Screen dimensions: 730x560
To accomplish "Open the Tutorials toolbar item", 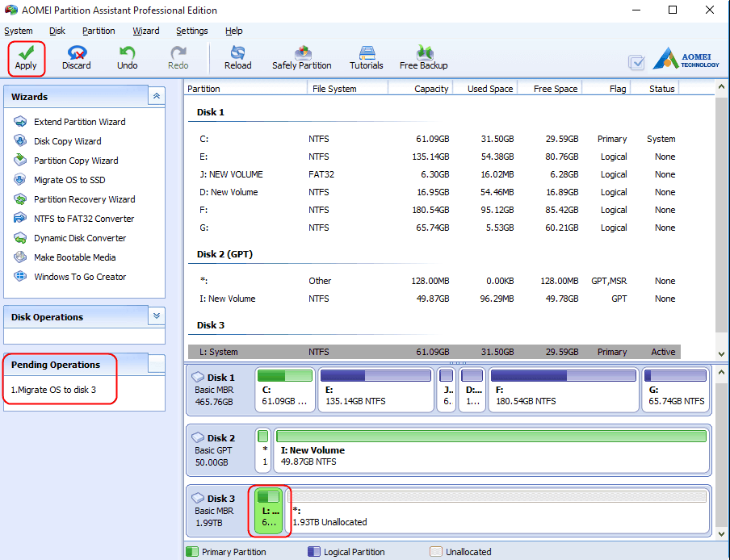I will pos(367,58).
